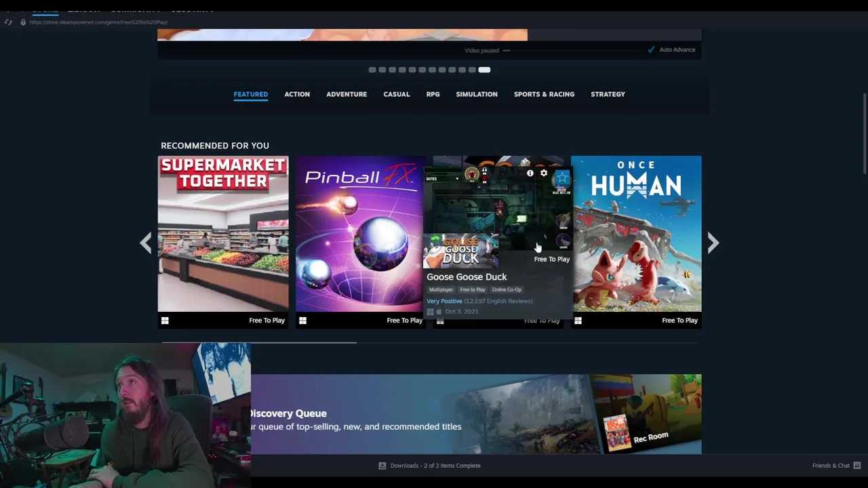Open the Strategy tab

coord(608,94)
